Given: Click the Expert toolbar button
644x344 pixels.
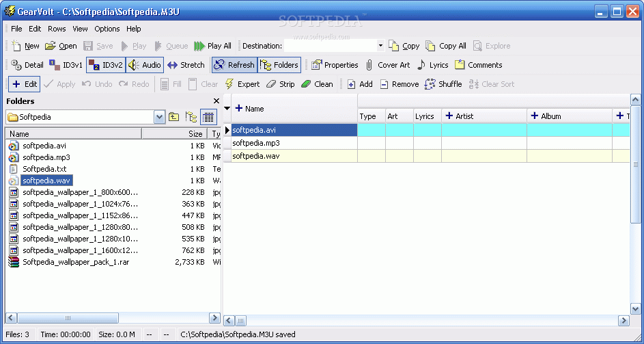Looking at the screenshot, I should click(242, 84).
